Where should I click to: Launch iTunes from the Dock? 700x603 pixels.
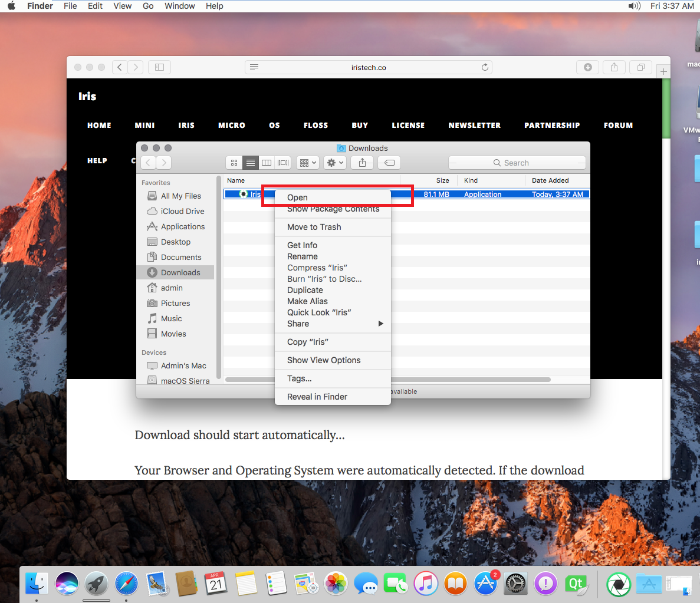point(425,584)
